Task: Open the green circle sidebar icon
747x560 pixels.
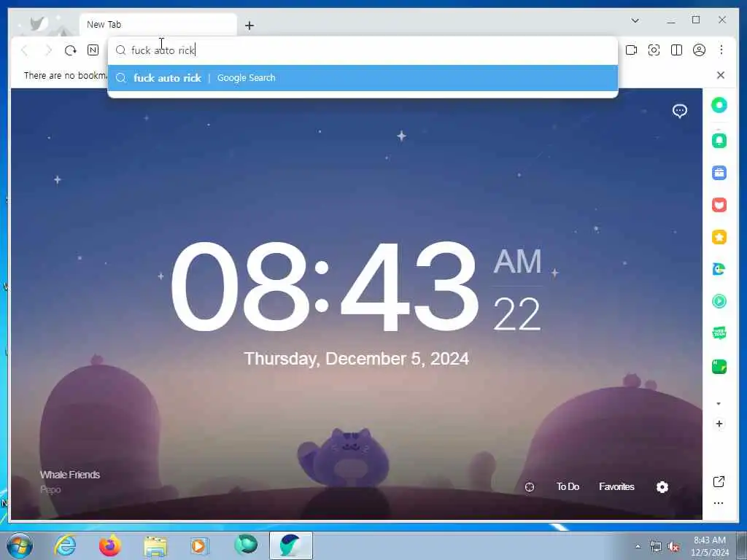Action: [x=719, y=105]
